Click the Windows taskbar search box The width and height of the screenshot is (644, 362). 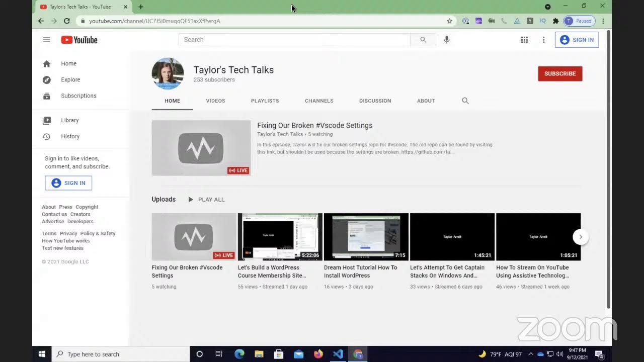pos(121,354)
